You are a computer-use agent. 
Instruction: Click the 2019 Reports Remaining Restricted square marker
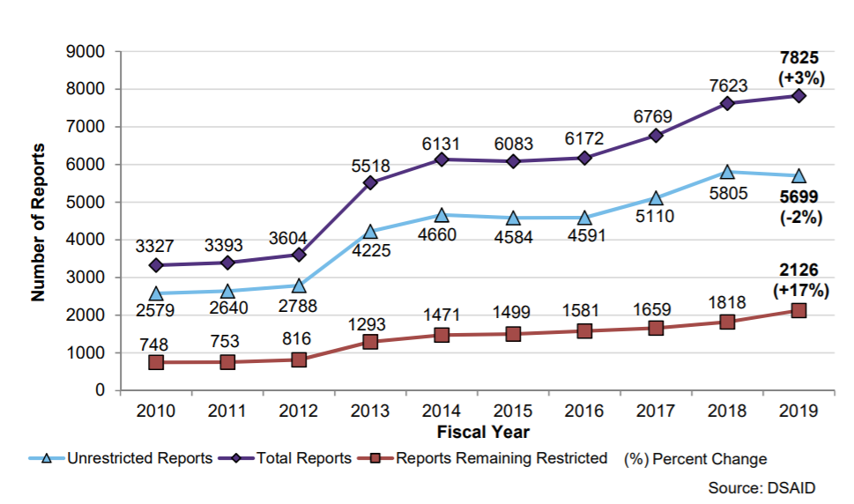(x=798, y=310)
